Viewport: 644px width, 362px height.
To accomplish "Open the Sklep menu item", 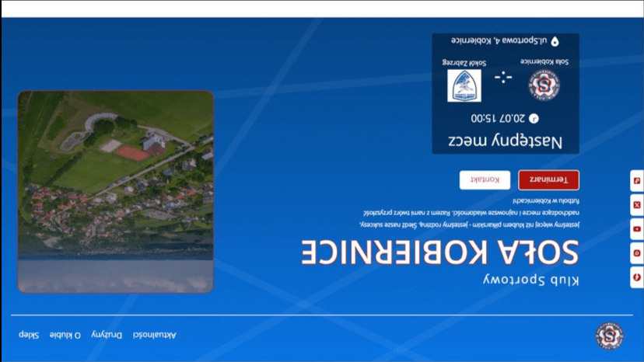I will click(29, 335).
